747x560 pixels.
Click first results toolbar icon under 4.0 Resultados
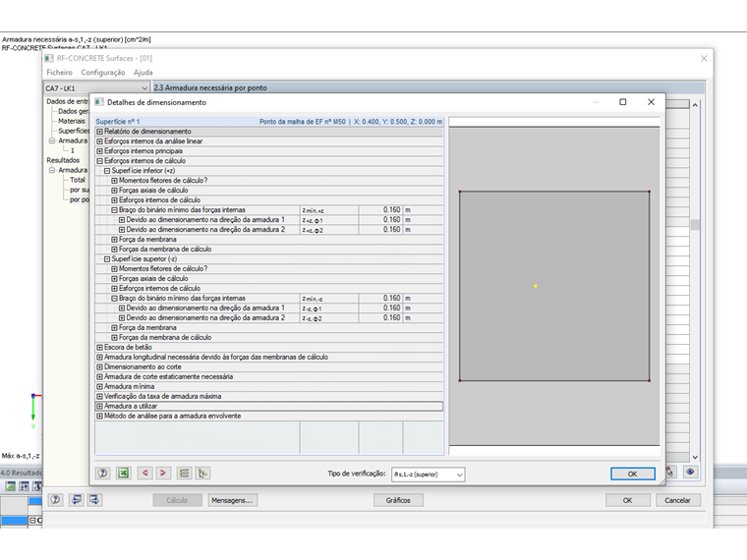tap(10, 486)
